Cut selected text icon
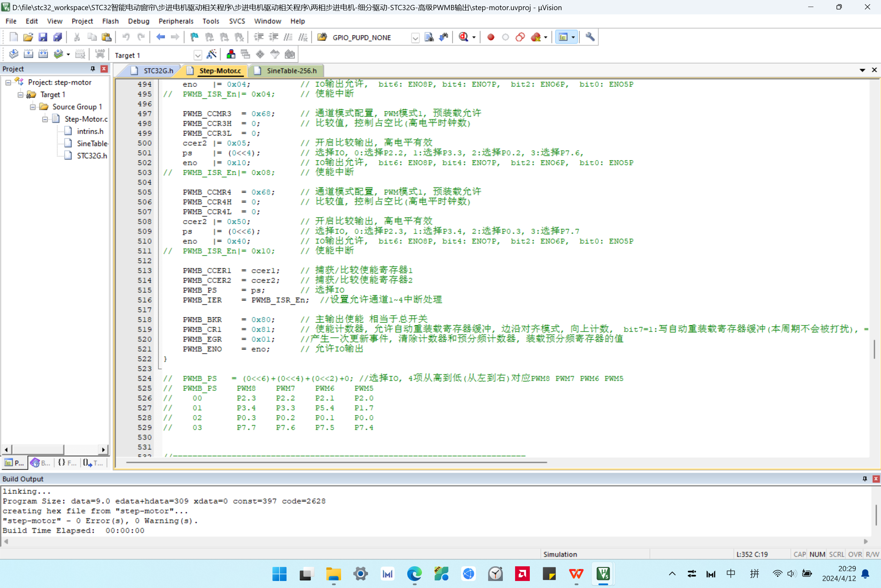The image size is (881, 588). 77,37
